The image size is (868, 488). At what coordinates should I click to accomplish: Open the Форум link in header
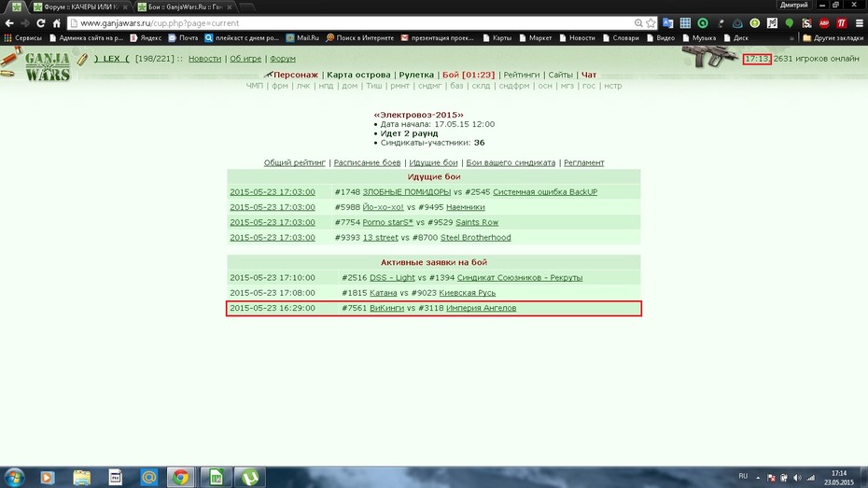(x=283, y=59)
